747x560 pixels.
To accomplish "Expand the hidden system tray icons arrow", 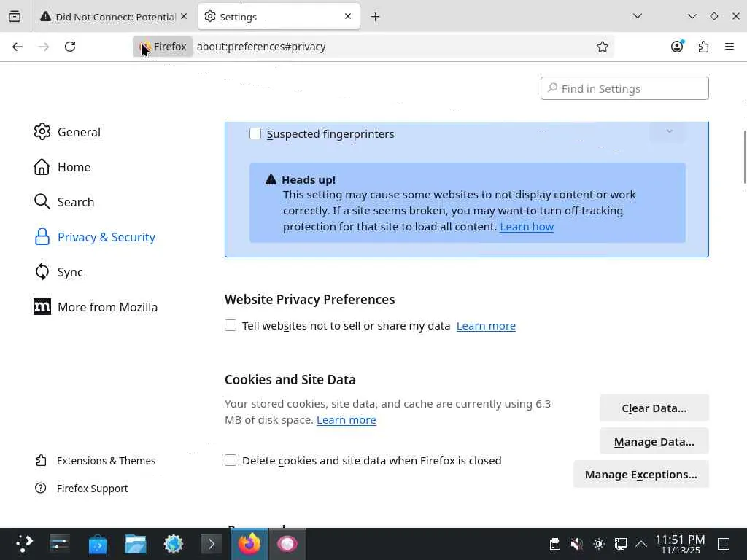I will pos(641,544).
